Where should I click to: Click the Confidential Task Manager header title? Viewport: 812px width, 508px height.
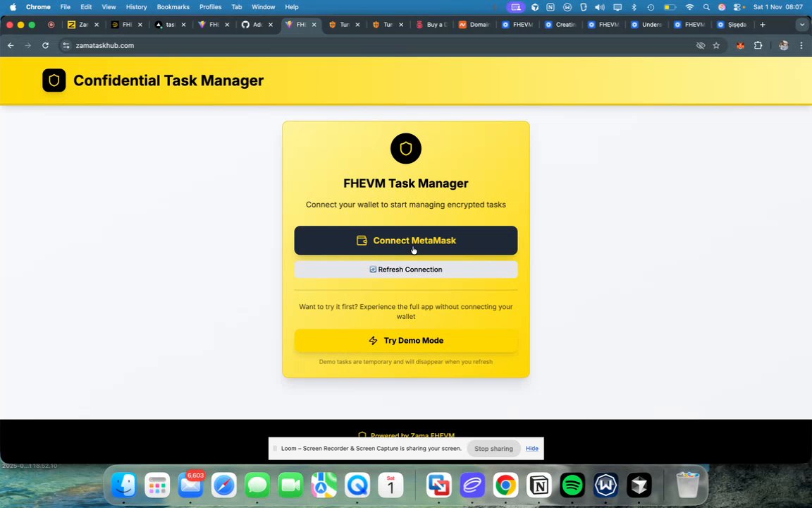pyautogui.click(x=168, y=80)
